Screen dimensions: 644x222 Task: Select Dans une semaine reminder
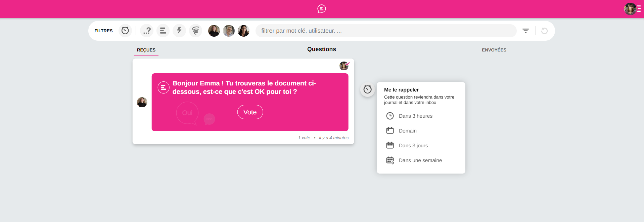tap(420, 160)
